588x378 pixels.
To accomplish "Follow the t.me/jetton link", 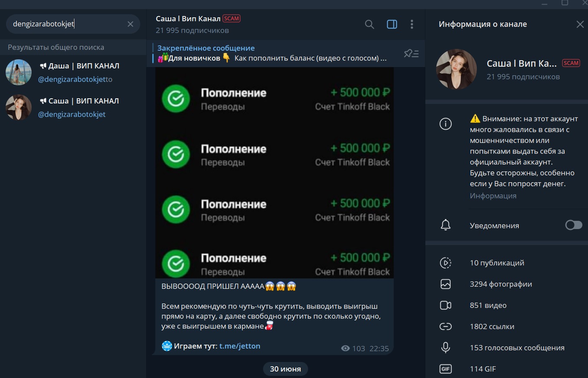I will pos(240,346).
